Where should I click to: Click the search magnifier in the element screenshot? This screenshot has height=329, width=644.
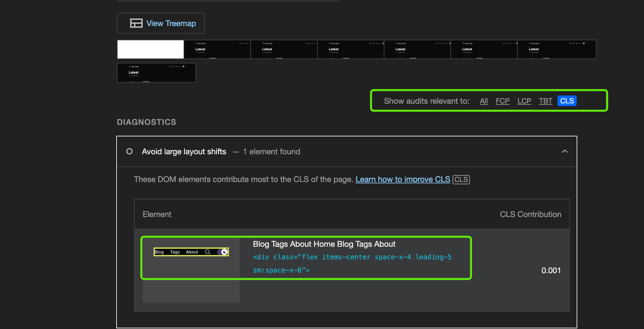click(x=208, y=252)
